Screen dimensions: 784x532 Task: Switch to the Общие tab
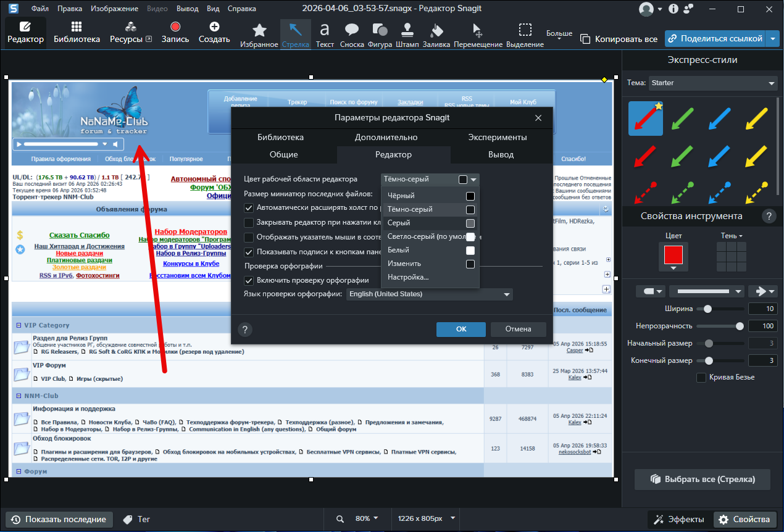point(284,154)
